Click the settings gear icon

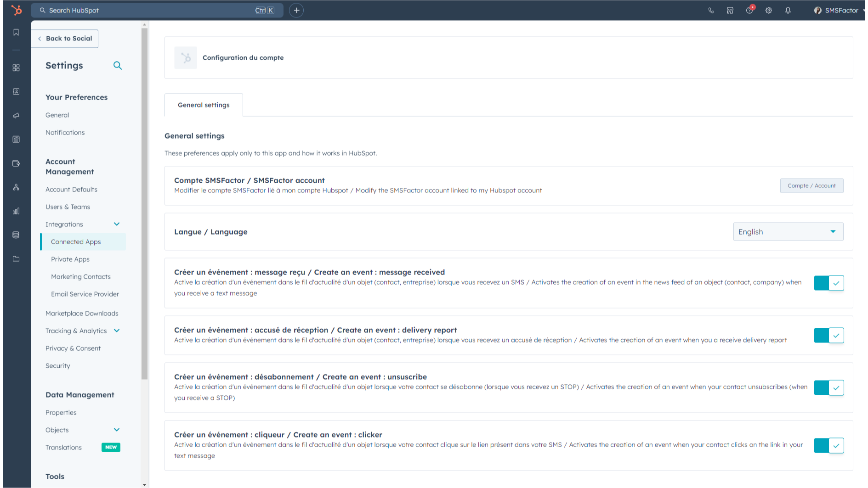768,10
